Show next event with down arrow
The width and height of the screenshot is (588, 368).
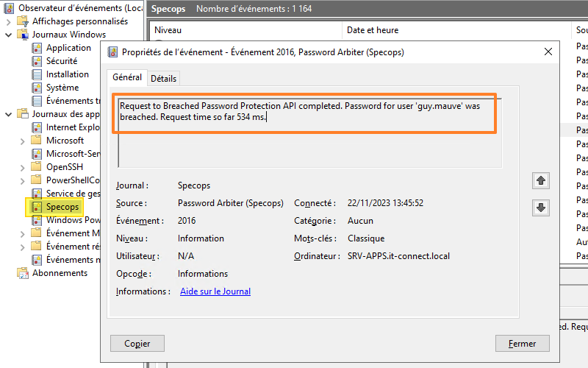point(541,208)
